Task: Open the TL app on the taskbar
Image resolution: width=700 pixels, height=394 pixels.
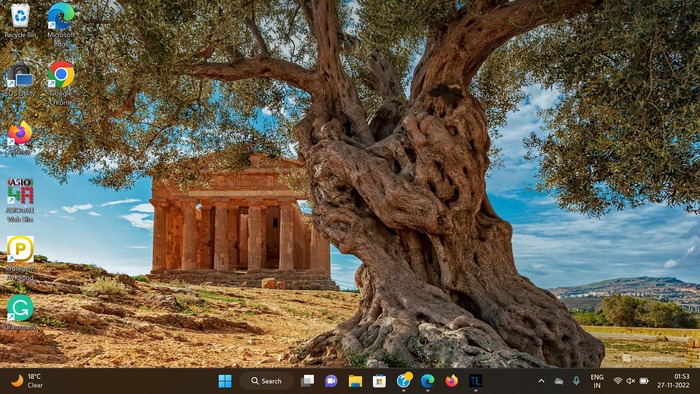Action: coord(475,381)
